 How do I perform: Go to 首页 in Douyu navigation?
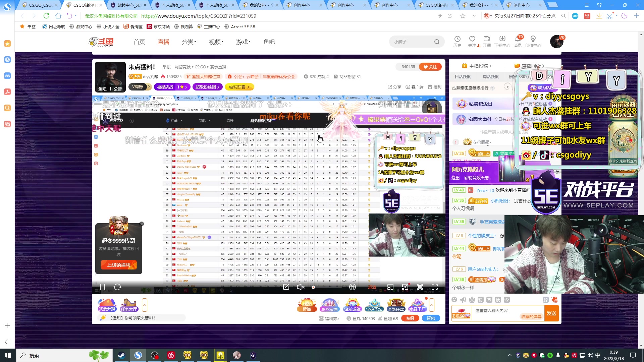[139, 42]
